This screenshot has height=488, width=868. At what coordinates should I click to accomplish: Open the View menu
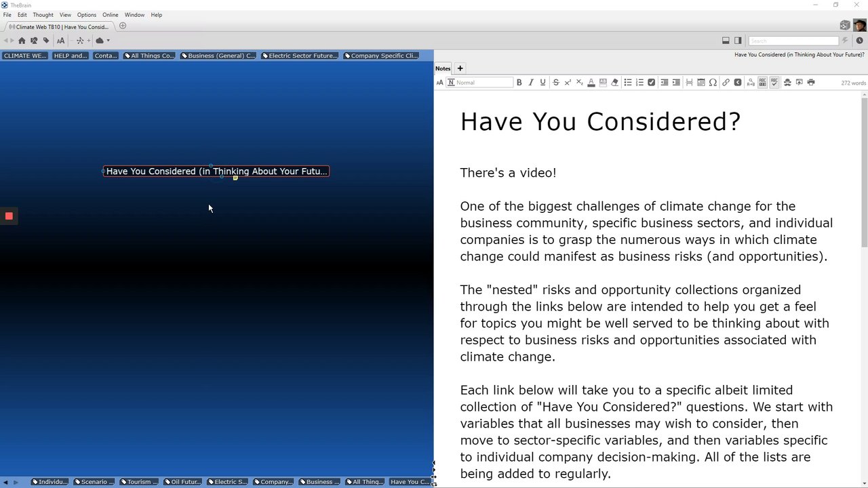pyautogui.click(x=65, y=15)
